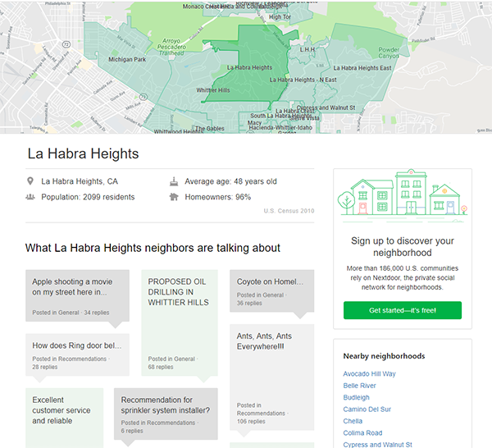Click the average age cake icon
Screen dimensions: 492x448
[x=174, y=181]
